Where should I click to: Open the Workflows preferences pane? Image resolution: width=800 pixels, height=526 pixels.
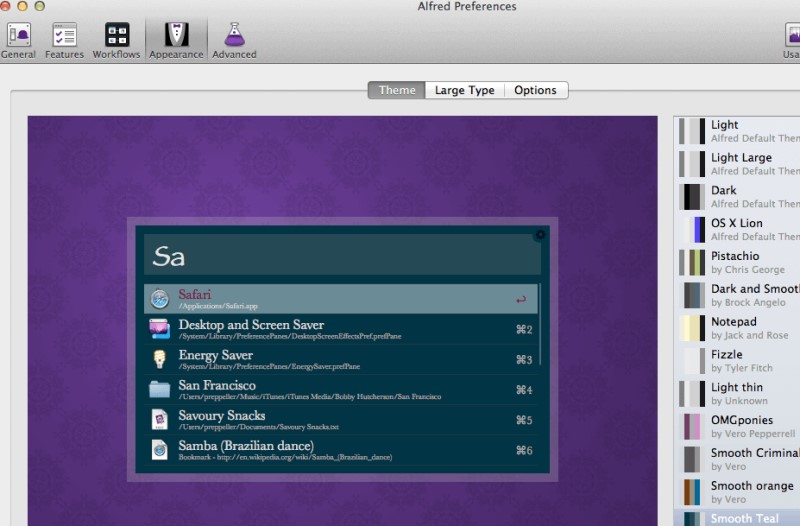click(116, 41)
